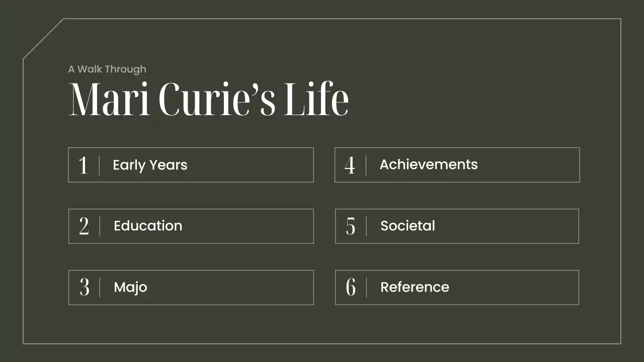644x362 pixels.
Task: Select the number 5 beside Societal
Action: 350,227
